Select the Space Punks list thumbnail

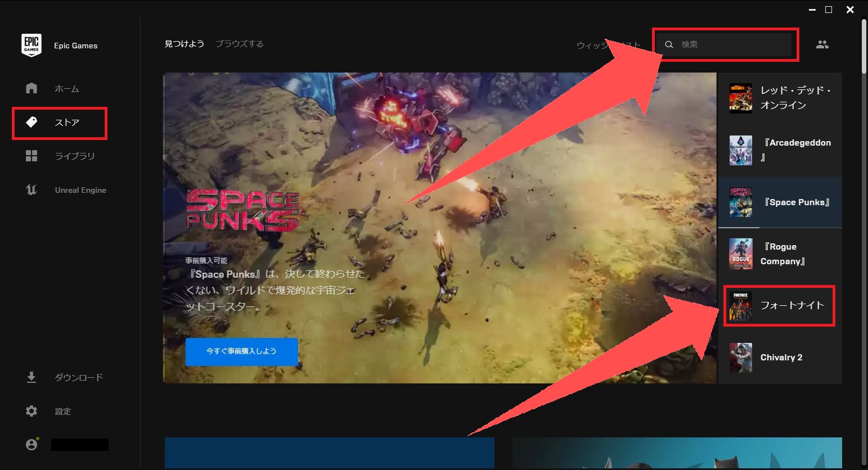pos(741,202)
